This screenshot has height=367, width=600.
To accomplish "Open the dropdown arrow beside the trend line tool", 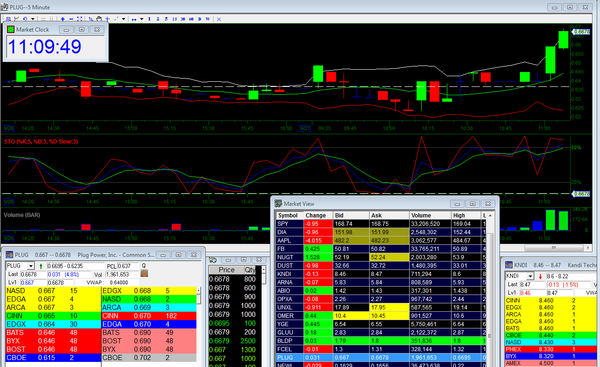I will [124, 19].
